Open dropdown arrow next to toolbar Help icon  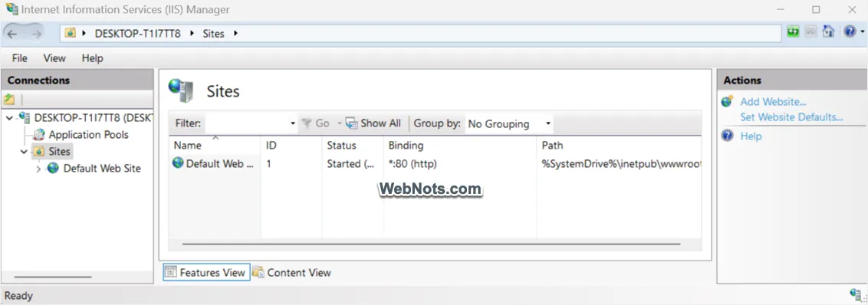coord(862,32)
